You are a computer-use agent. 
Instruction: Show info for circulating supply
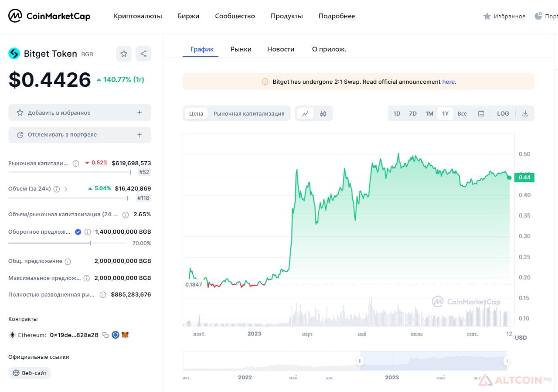tap(88, 232)
